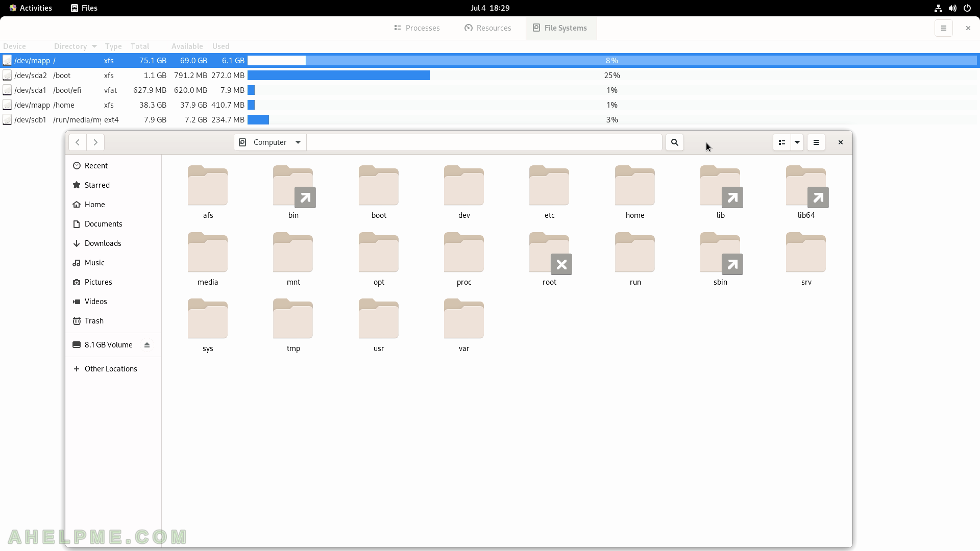The image size is (980, 551).
Task: Click the path bar input area
Action: coord(484,142)
